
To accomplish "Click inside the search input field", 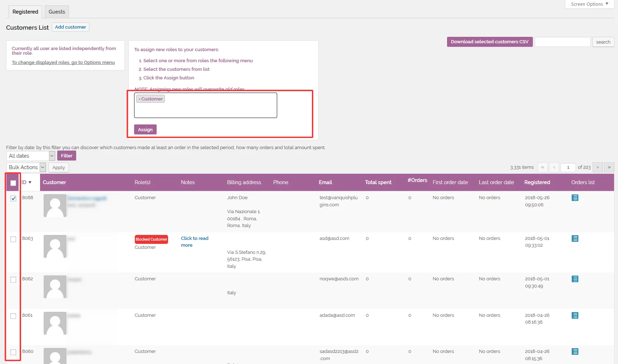I will coord(562,41).
